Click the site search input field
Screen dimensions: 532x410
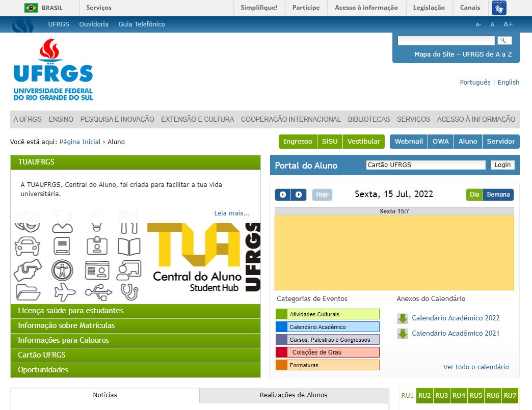(446, 41)
